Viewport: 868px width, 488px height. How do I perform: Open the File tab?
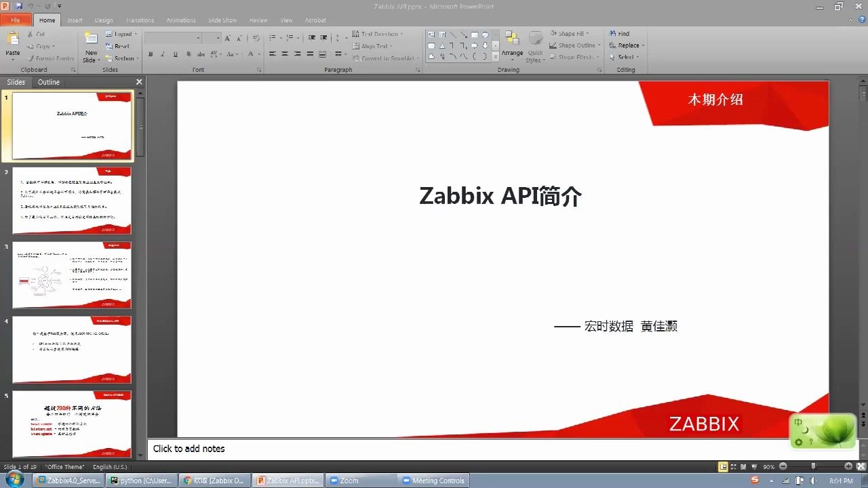coord(15,20)
